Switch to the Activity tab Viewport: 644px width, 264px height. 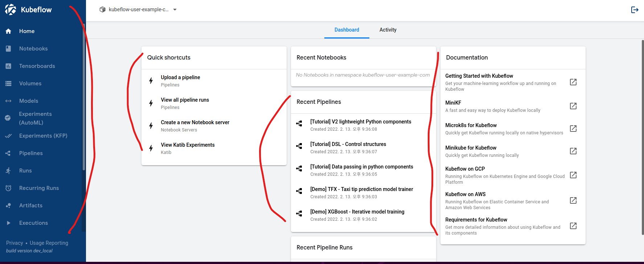(x=388, y=30)
